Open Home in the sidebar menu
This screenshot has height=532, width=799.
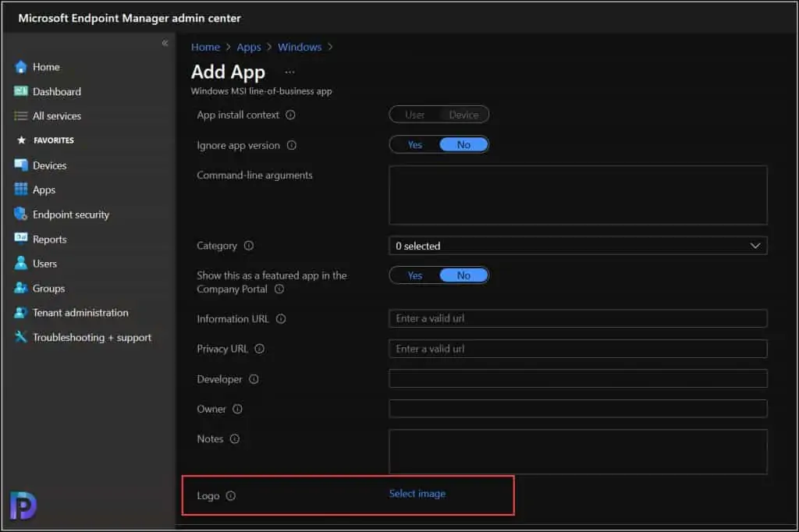[46, 67]
